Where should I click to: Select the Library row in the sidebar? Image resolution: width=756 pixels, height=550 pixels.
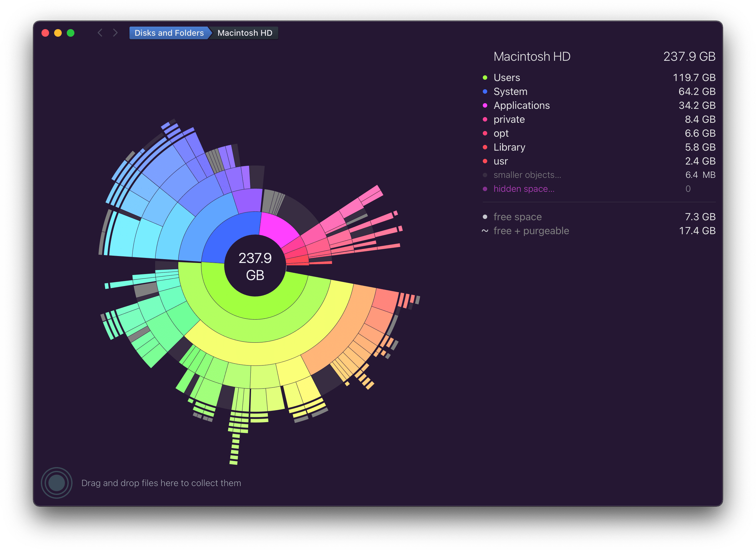click(509, 147)
